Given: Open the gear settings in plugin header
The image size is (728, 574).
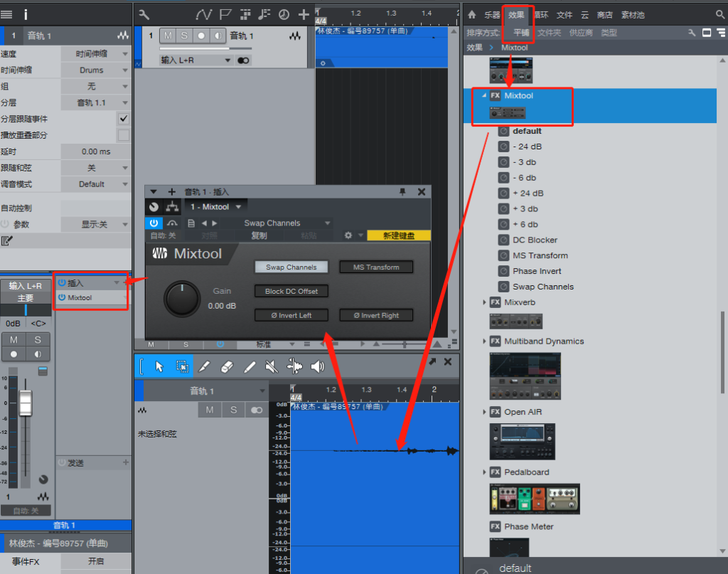Looking at the screenshot, I should tap(348, 235).
